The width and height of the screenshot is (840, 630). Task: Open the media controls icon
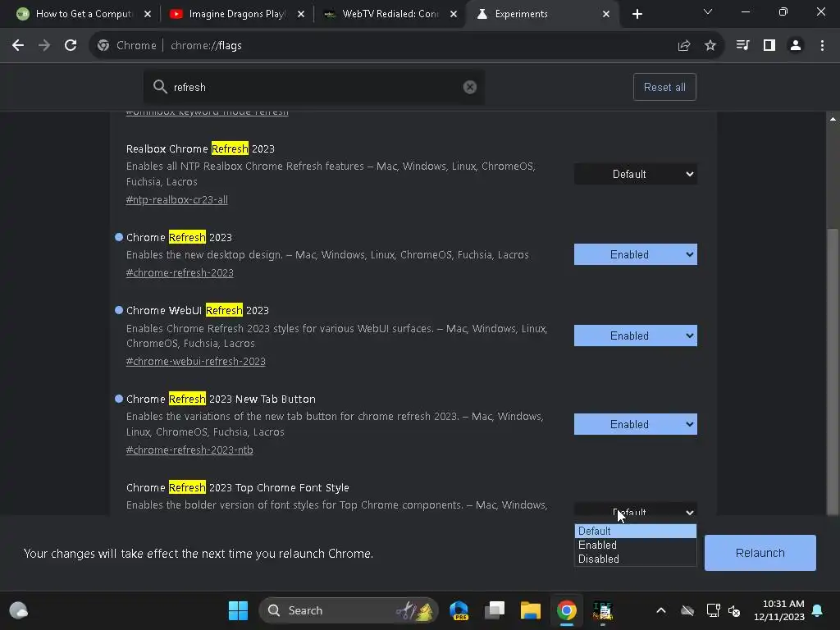coord(742,46)
